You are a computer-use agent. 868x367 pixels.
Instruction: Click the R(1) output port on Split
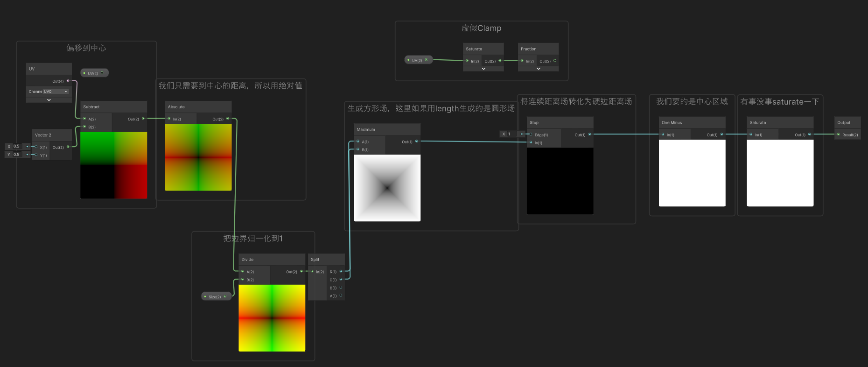click(x=341, y=271)
